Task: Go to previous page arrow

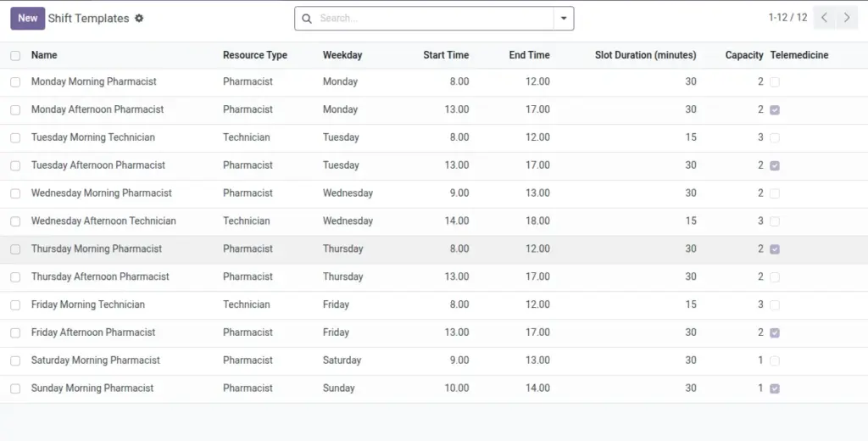Action: 824,18
